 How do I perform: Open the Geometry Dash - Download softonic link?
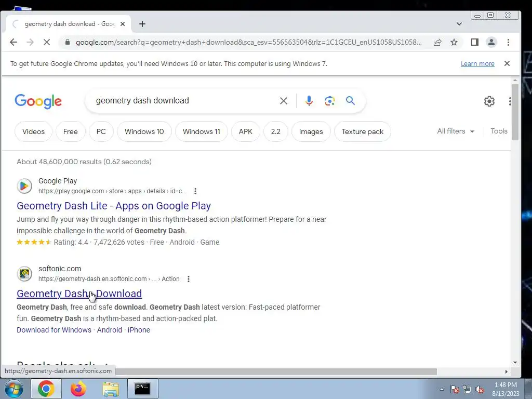[79, 294]
